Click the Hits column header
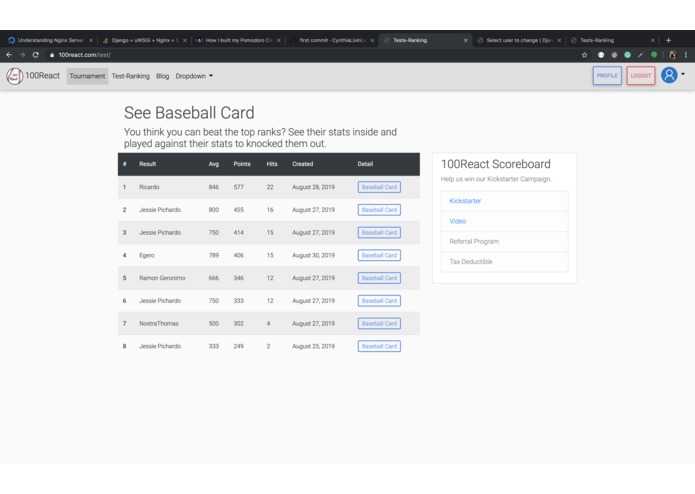Screen dimensions: 695x494 [x=272, y=164]
